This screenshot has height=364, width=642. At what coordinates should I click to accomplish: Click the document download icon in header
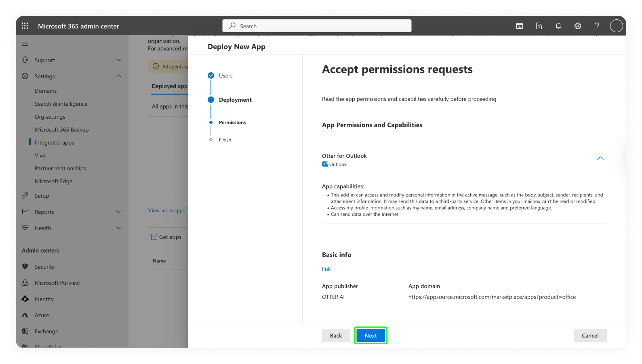point(539,26)
